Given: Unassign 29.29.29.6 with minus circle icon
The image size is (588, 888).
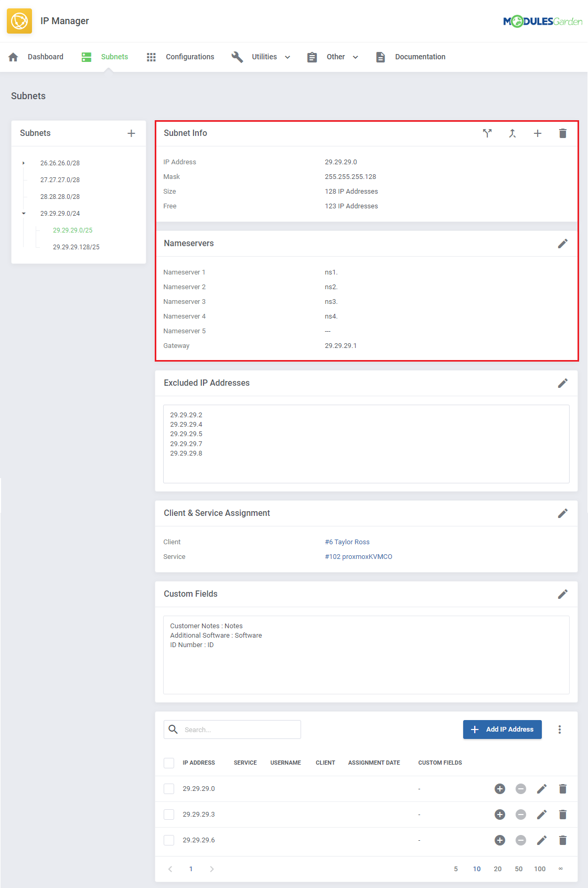Looking at the screenshot, I should click(521, 840).
